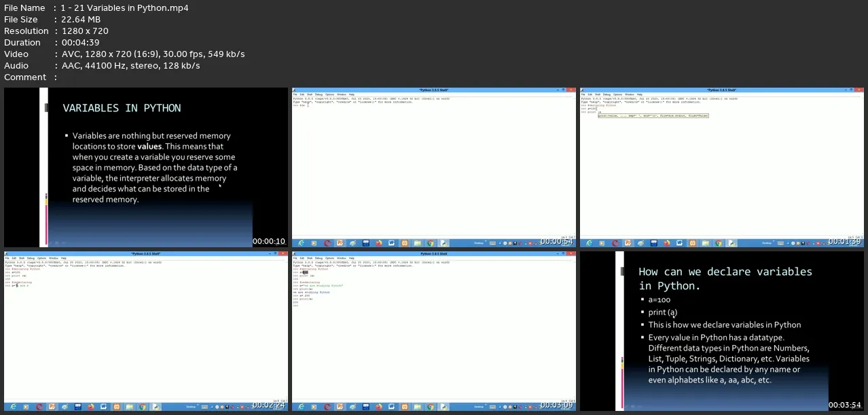Click the print call tip box in 00:01:39 thumbnail

pos(653,116)
